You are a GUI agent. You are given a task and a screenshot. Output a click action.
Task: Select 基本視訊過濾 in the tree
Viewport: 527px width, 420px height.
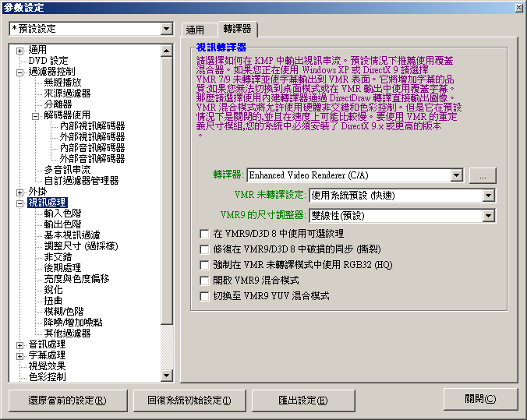(x=72, y=235)
